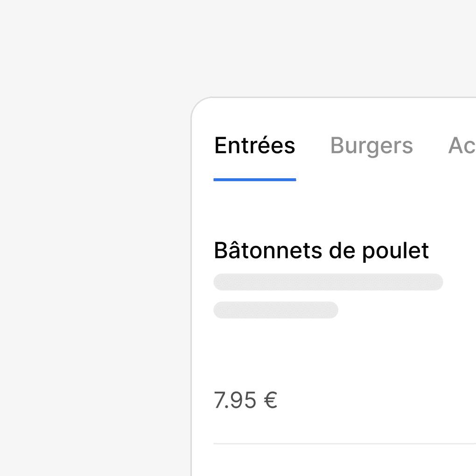Click white space between Entrées and Burgers
The height and width of the screenshot is (476, 476).
[x=313, y=146]
